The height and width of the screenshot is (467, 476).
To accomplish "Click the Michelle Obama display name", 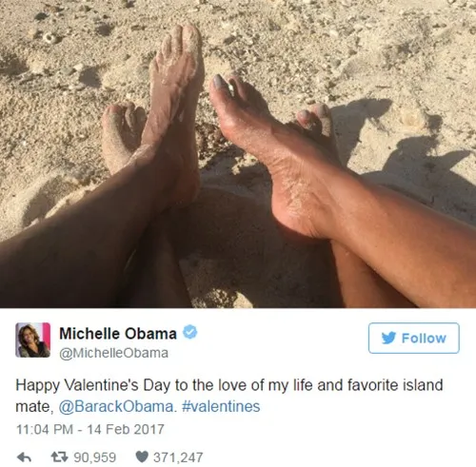I will coord(118,333).
